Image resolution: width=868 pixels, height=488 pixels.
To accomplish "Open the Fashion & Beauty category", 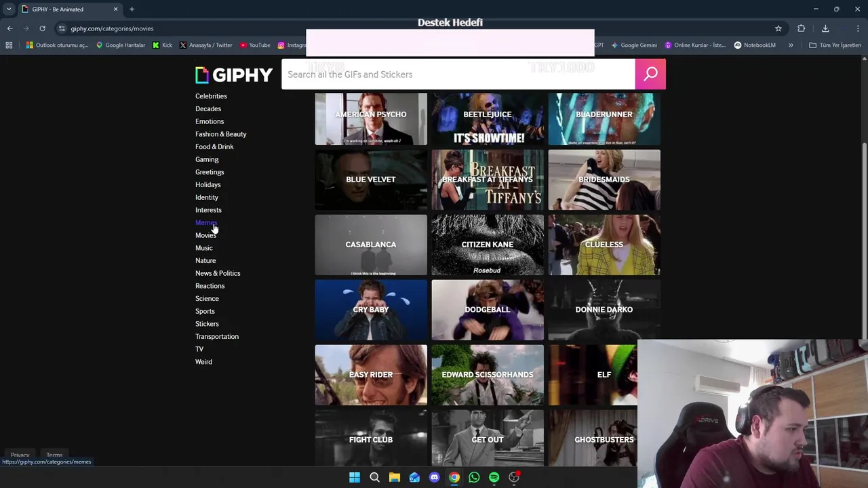I will (x=221, y=134).
